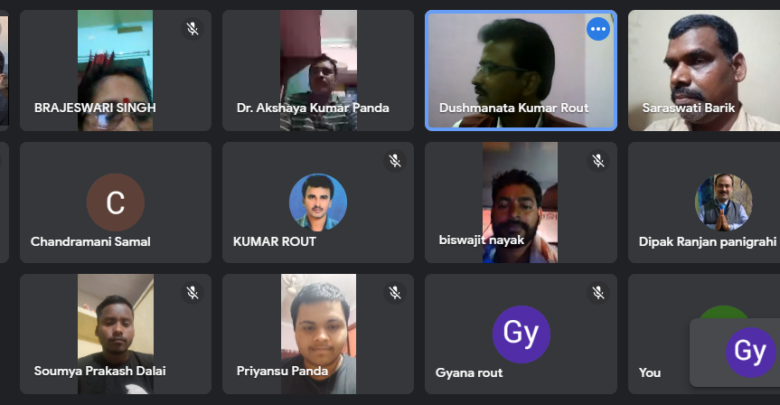Click KUMAR ROUT's circular profile photo
Screen dimensions: 780x405
(x=318, y=202)
